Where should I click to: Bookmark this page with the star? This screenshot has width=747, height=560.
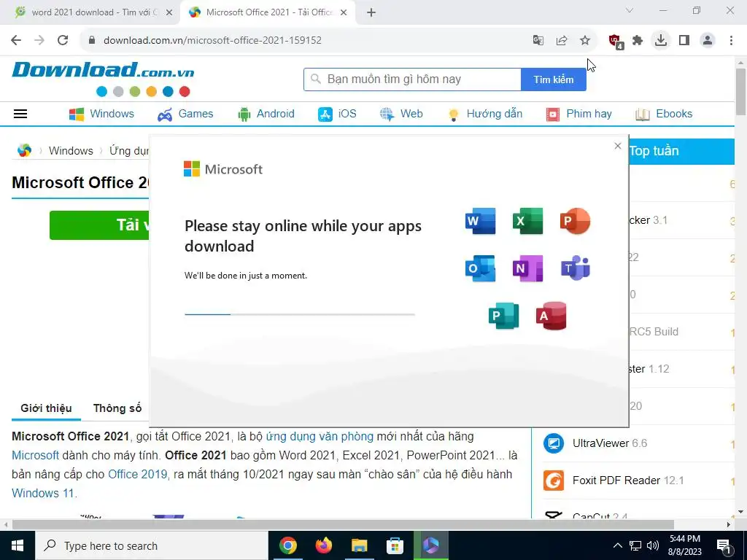[x=585, y=40]
